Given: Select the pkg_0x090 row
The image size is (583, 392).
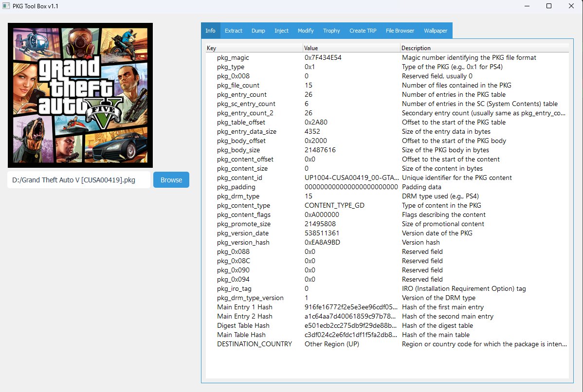Looking at the screenshot, I should (x=387, y=270).
